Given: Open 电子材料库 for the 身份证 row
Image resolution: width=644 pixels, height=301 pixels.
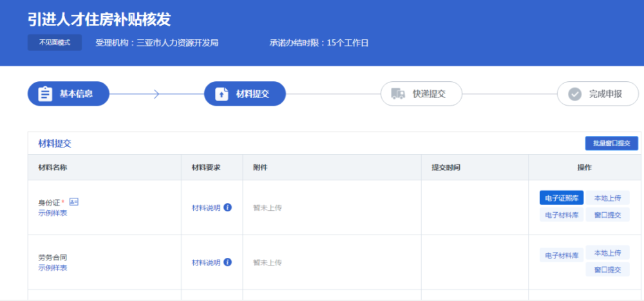Looking at the screenshot, I should pyautogui.click(x=562, y=215).
